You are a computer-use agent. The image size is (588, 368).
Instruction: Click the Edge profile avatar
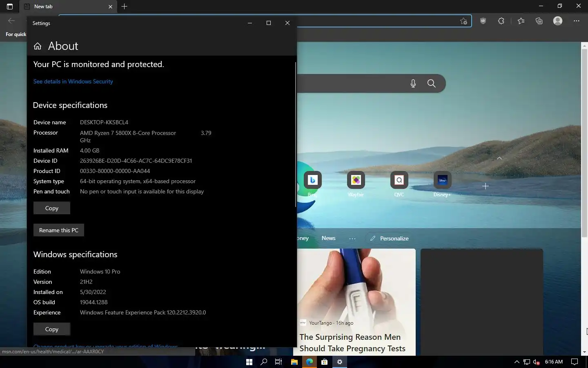[558, 21]
